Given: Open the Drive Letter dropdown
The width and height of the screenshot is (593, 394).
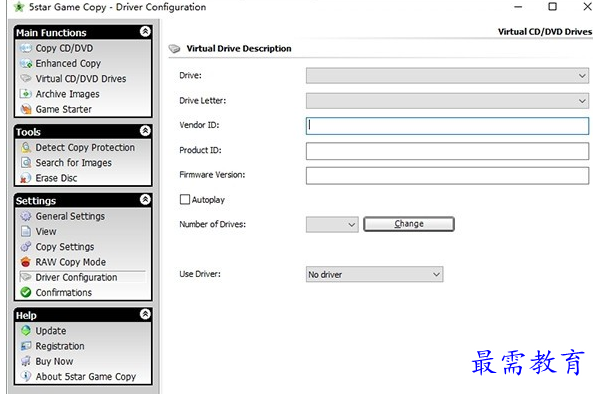Looking at the screenshot, I should tap(447, 101).
